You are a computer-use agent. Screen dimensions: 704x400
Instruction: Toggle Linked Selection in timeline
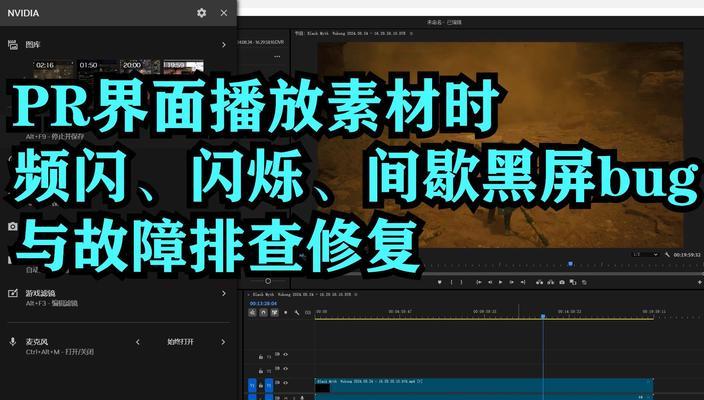[274, 312]
